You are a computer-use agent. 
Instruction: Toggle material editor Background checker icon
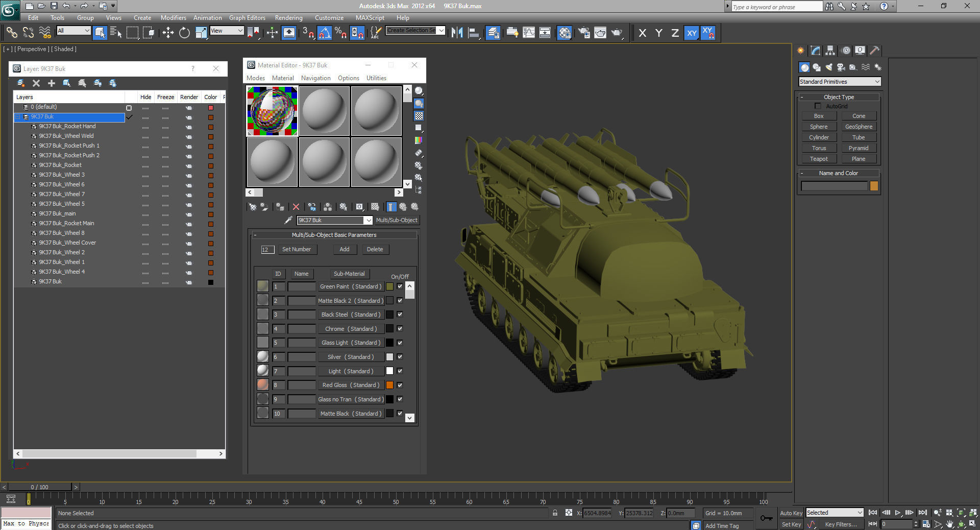click(419, 116)
